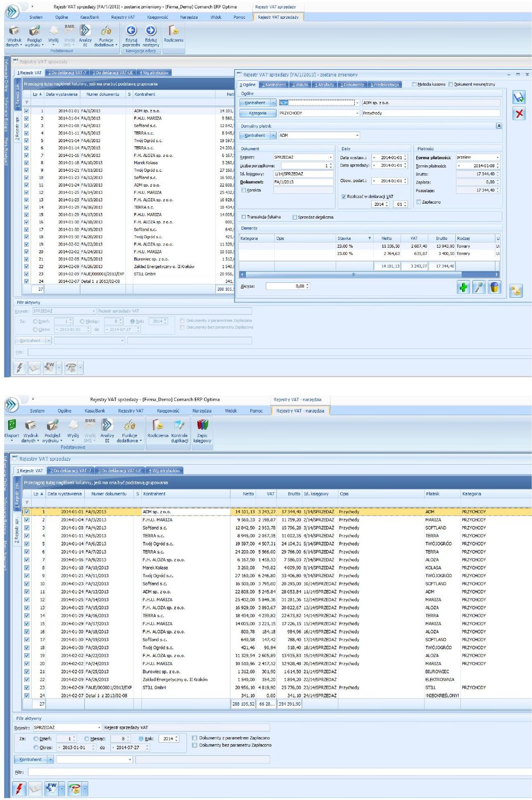The height and width of the screenshot is (800, 532).
Task: Click Wyślij envelope icon in narzędzia ribbon
Action: (x=73, y=425)
